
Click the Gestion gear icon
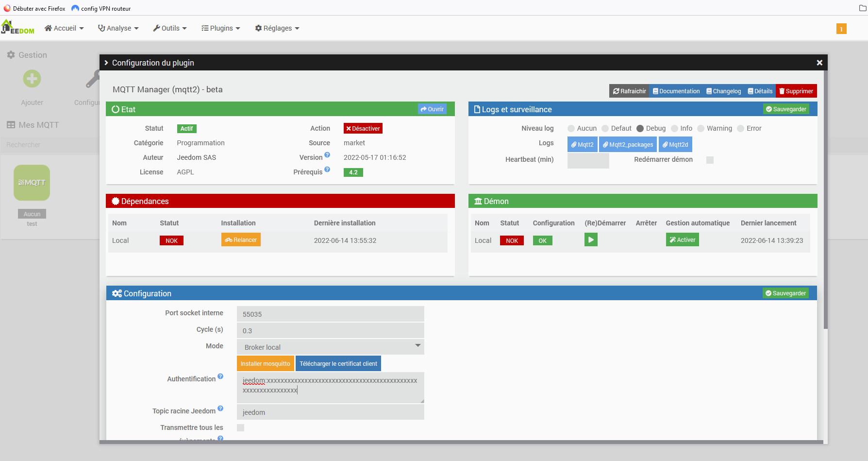coord(11,55)
